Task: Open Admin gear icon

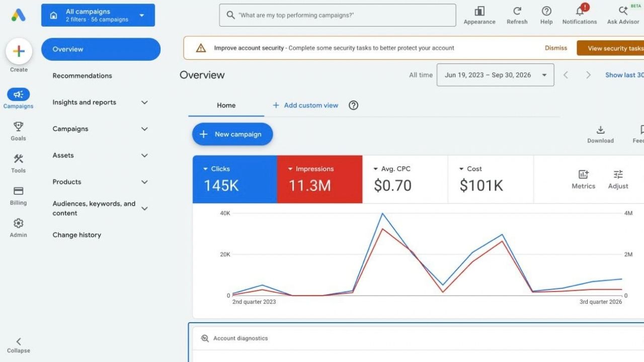Action: pyautogui.click(x=19, y=223)
